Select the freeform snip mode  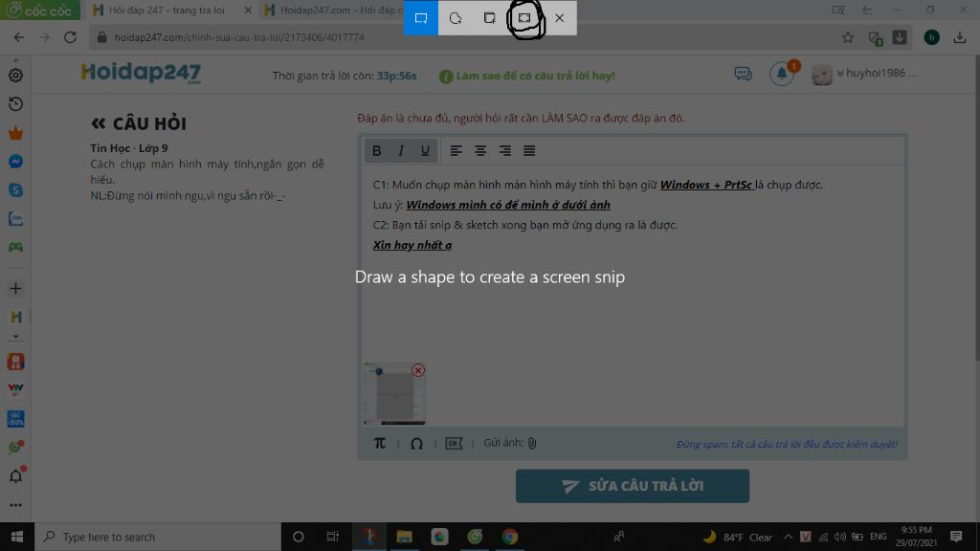(455, 17)
